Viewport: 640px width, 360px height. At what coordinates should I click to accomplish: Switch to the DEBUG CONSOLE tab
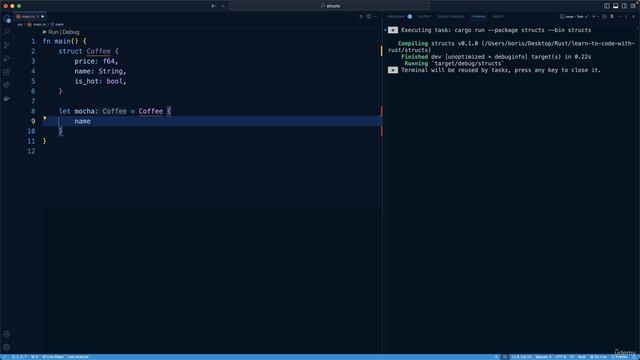pyautogui.click(x=451, y=17)
